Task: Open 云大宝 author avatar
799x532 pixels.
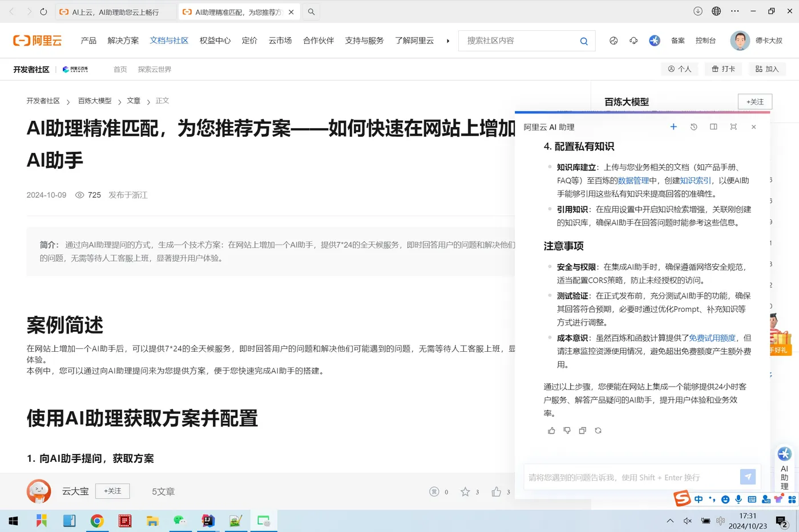Action: tap(39, 491)
